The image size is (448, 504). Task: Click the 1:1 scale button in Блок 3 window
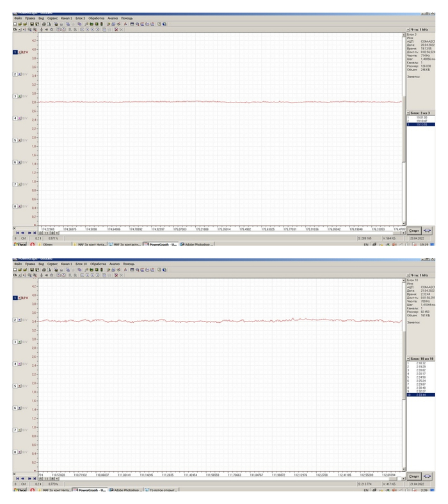(x=46, y=233)
